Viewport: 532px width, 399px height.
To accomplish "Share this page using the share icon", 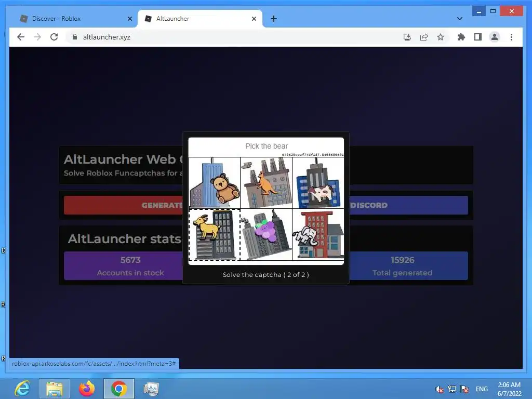I will tap(424, 37).
